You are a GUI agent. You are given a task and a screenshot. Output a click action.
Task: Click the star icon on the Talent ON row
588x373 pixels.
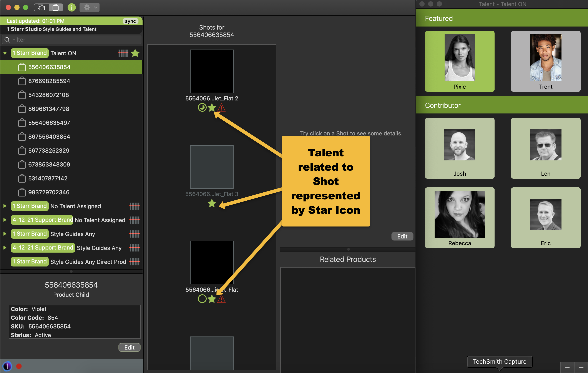(x=135, y=53)
